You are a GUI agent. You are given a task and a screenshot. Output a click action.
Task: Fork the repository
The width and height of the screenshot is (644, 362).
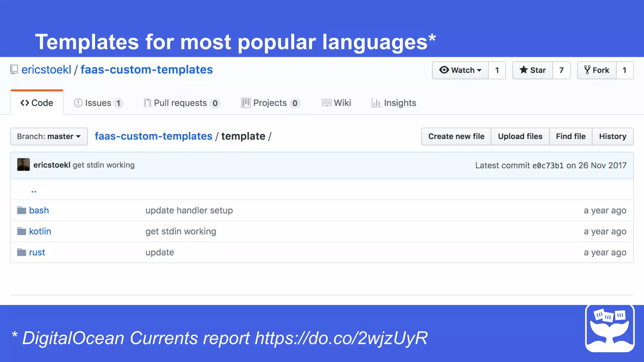(x=597, y=70)
